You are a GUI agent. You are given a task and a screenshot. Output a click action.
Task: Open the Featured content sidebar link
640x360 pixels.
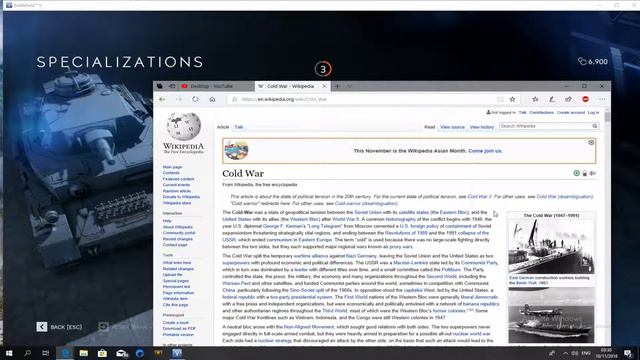coord(178,179)
